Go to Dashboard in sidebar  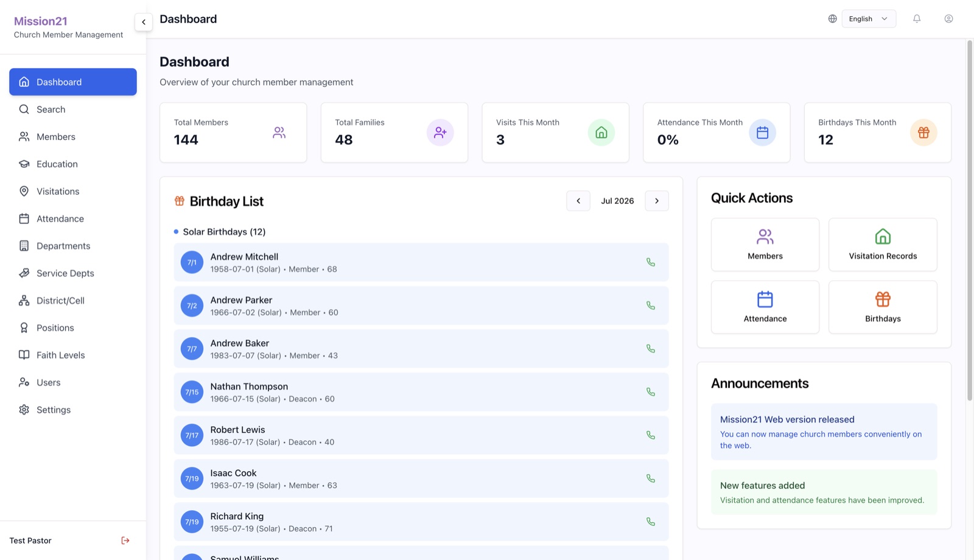(x=73, y=82)
